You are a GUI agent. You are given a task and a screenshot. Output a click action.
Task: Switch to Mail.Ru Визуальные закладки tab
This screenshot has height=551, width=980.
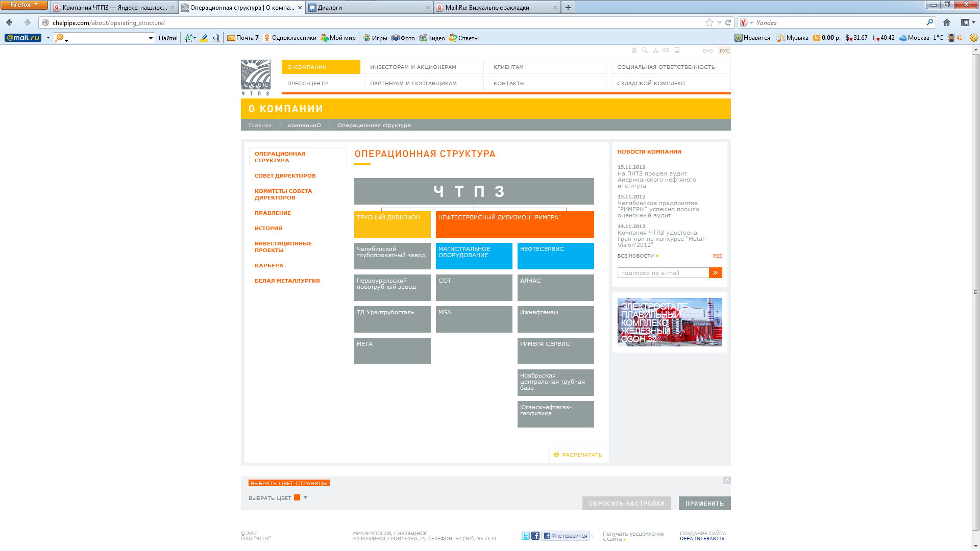click(497, 8)
